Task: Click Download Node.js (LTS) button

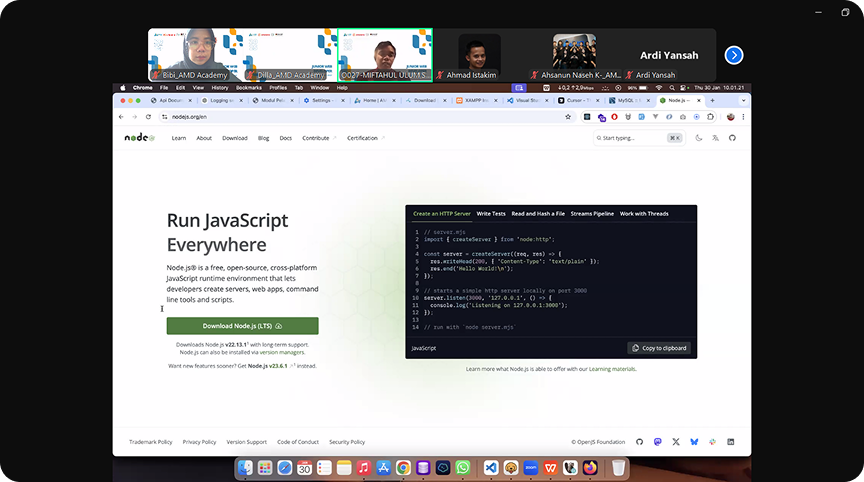Action: (x=242, y=326)
